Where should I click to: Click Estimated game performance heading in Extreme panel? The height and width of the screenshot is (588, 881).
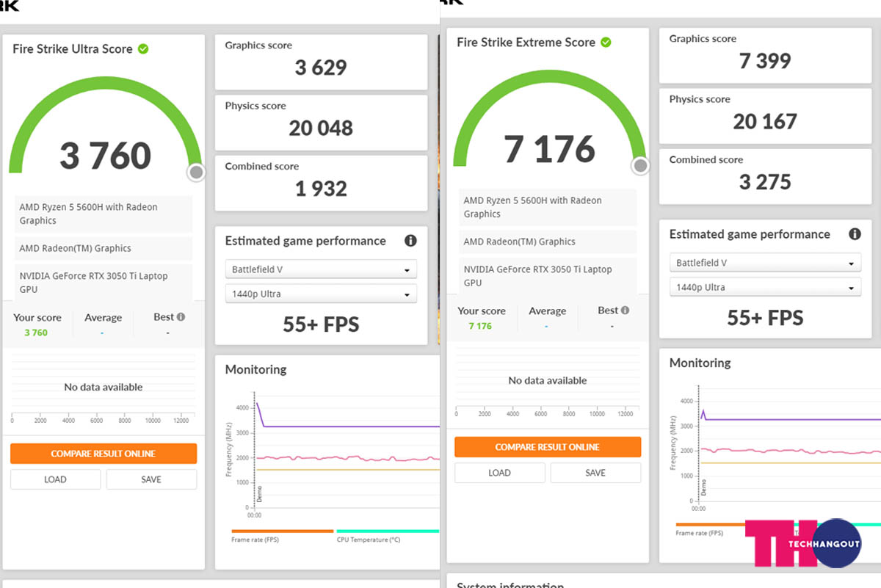click(750, 234)
